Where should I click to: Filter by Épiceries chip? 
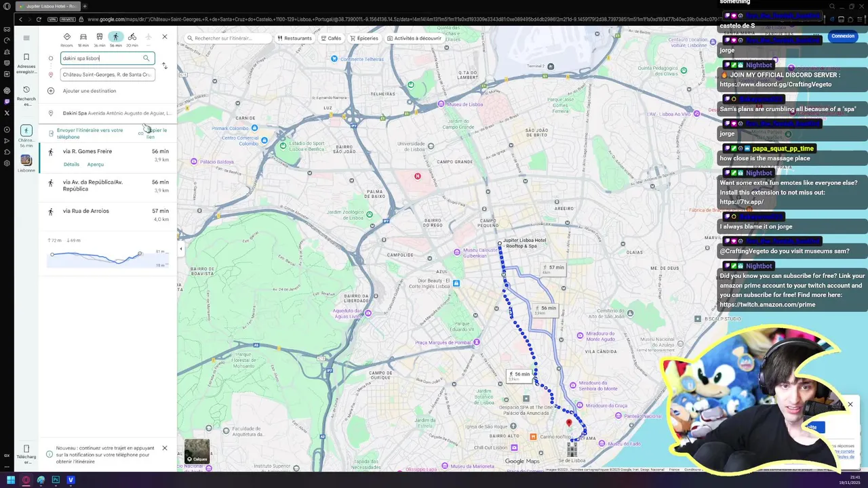point(364,39)
